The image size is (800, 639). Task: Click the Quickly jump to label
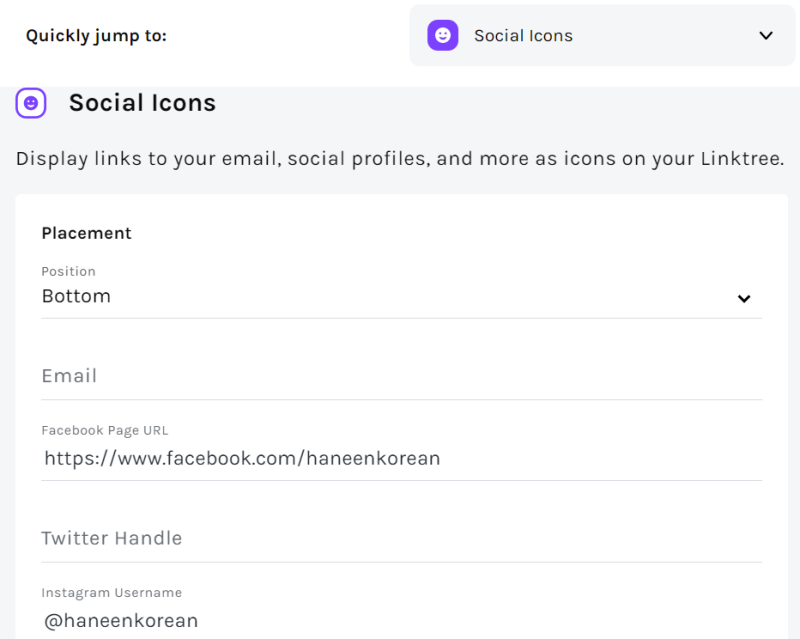pyautogui.click(x=96, y=36)
